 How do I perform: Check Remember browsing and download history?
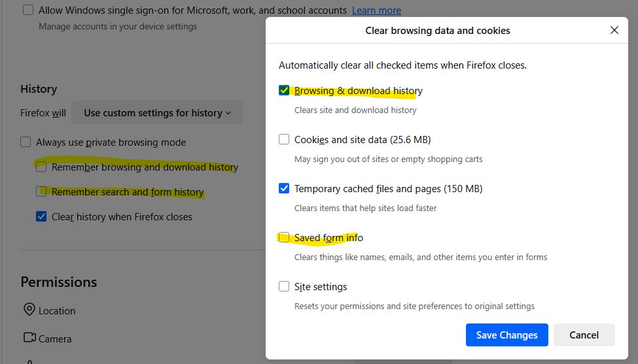click(x=41, y=167)
